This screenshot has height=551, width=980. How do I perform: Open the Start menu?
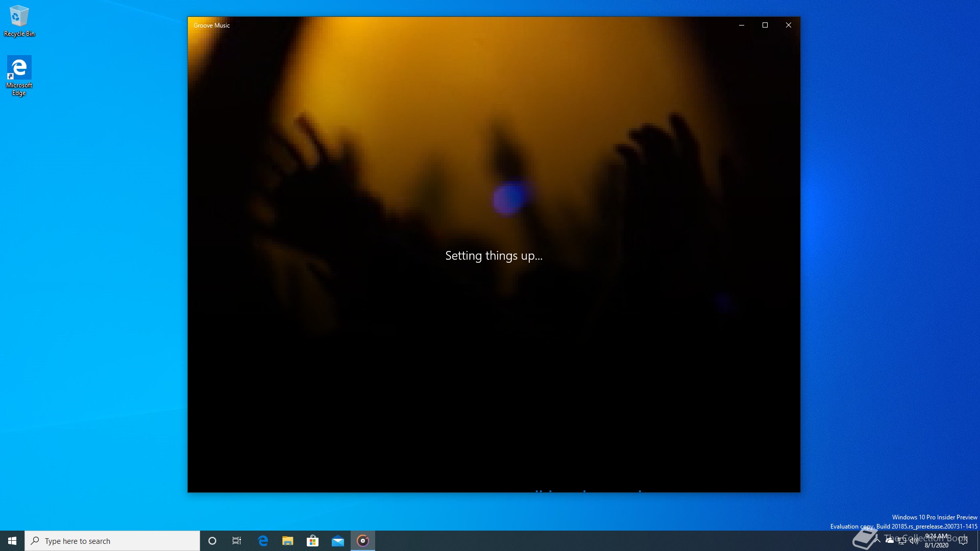12,541
